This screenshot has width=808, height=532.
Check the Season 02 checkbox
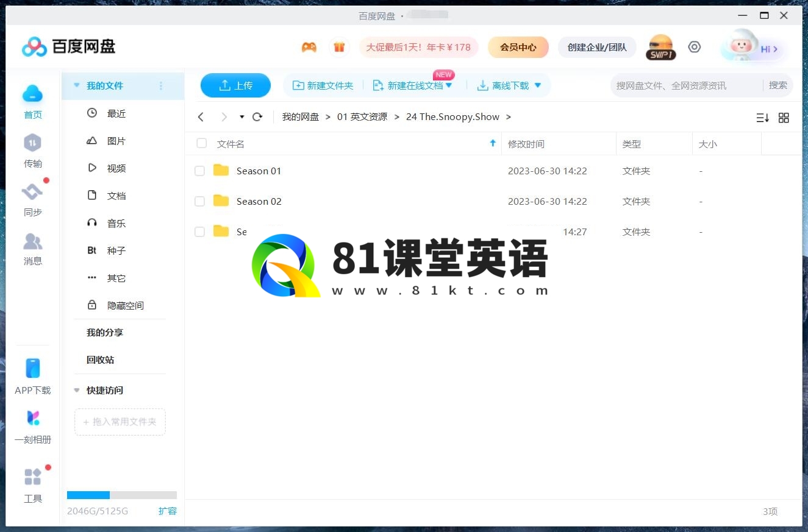tap(199, 201)
